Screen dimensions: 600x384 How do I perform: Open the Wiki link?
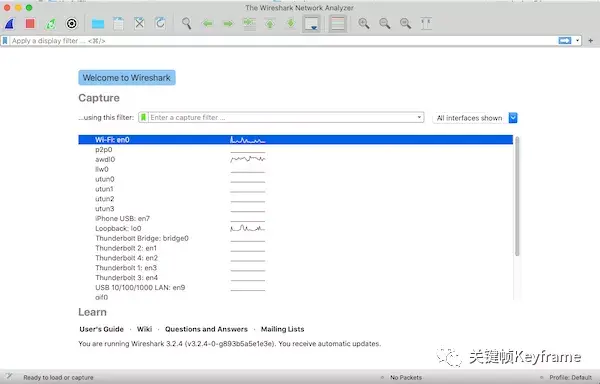(x=144, y=329)
